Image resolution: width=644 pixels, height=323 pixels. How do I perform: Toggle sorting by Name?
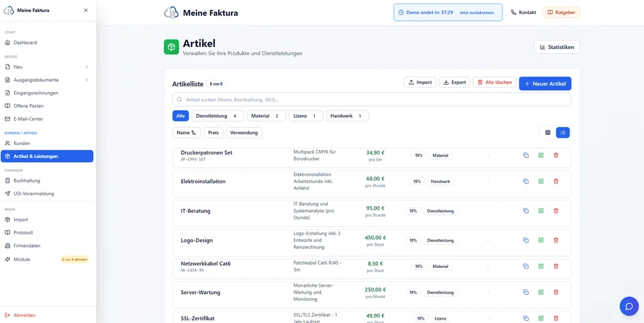(186, 133)
